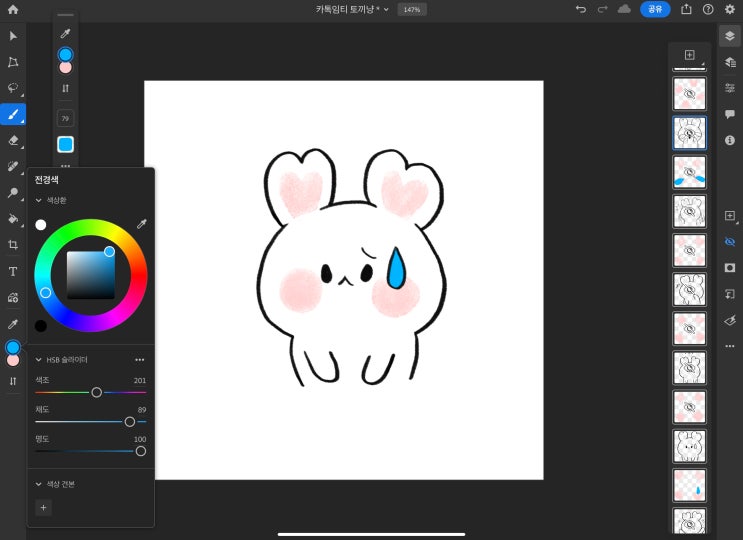The width and height of the screenshot is (743, 540).
Task: Open the Home screen icon
Action: pos(13,9)
